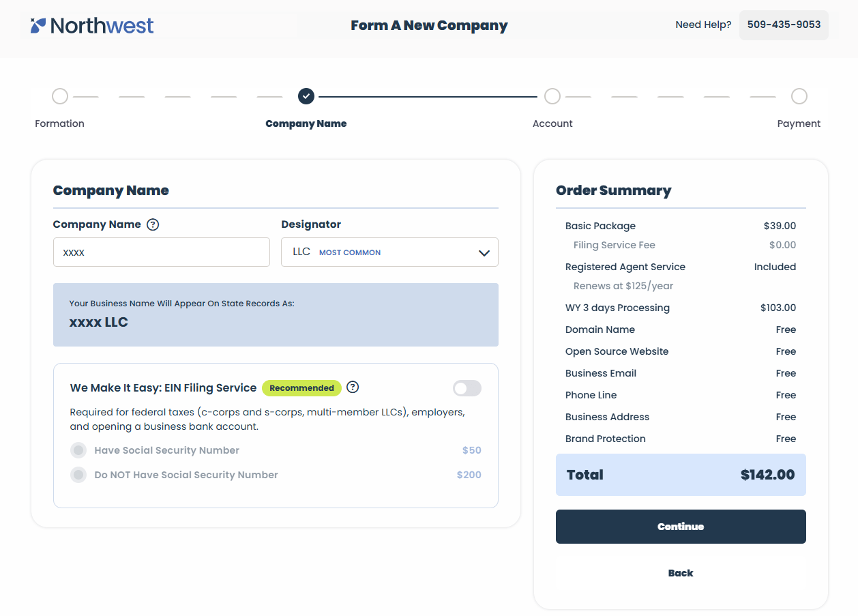Viewport: 858px width, 616px height.
Task: Click the Registered Agent Service line item
Action: tap(681, 267)
